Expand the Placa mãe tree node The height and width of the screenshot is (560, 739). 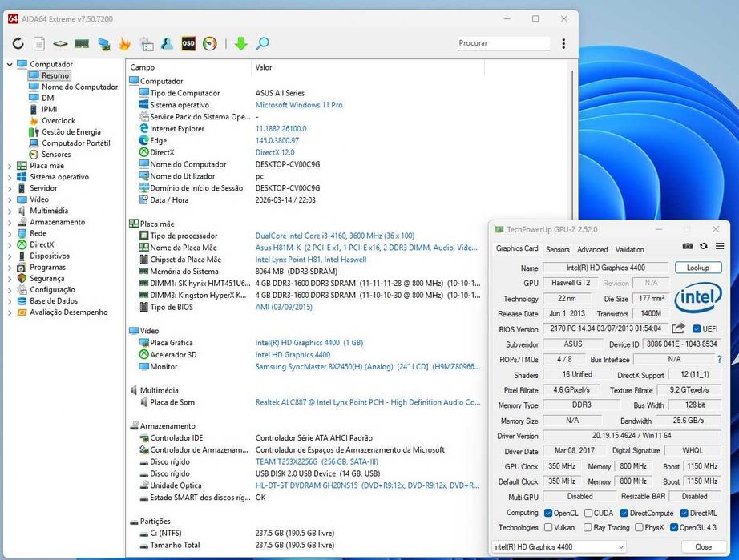tap(10, 166)
